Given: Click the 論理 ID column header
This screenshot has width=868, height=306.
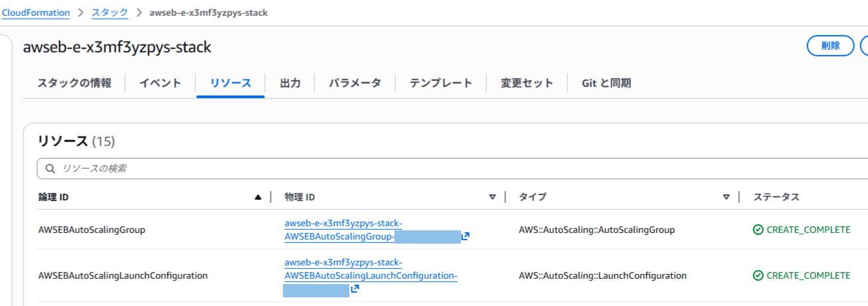Looking at the screenshot, I should [53, 197].
